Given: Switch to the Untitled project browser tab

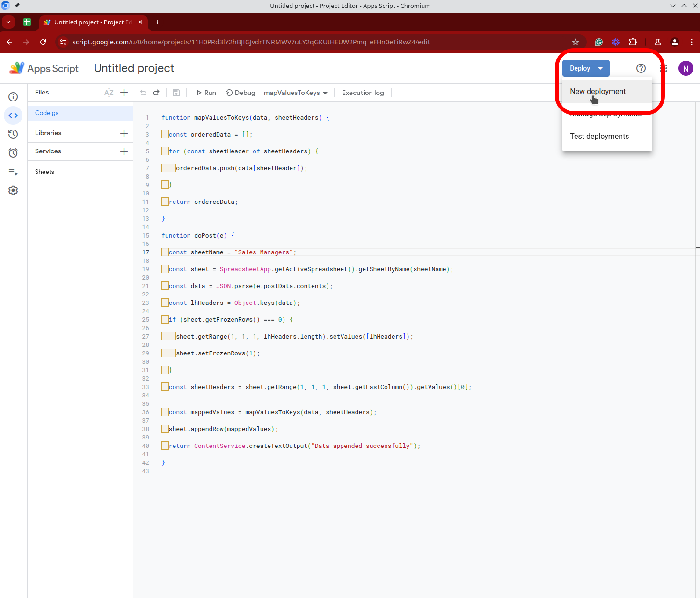Looking at the screenshot, I should pos(93,22).
